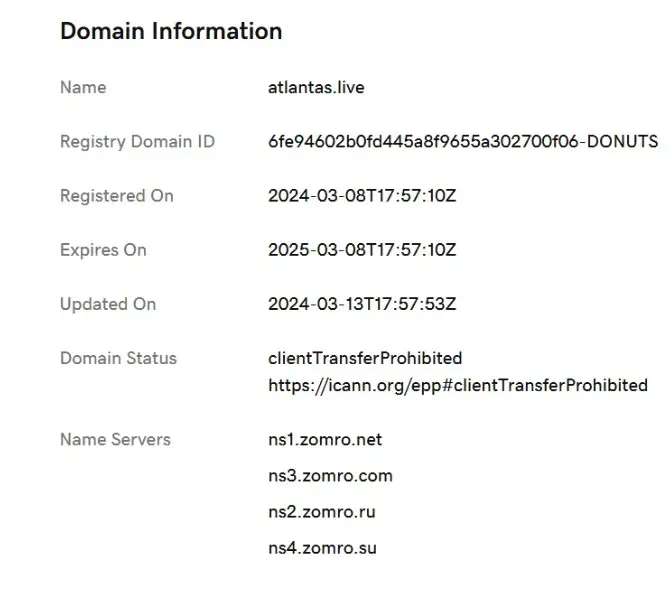Select the registry ID ending in DONUTS

(462, 141)
